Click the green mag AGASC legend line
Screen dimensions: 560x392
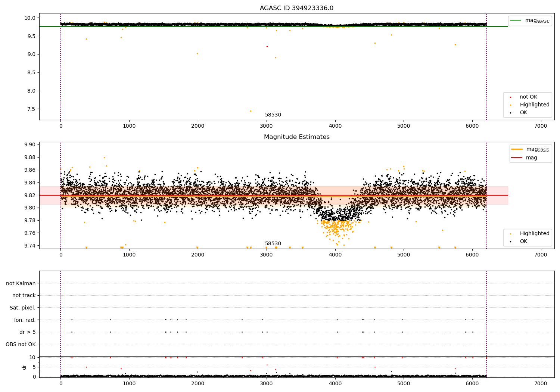pyautogui.click(x=516, y=21)
